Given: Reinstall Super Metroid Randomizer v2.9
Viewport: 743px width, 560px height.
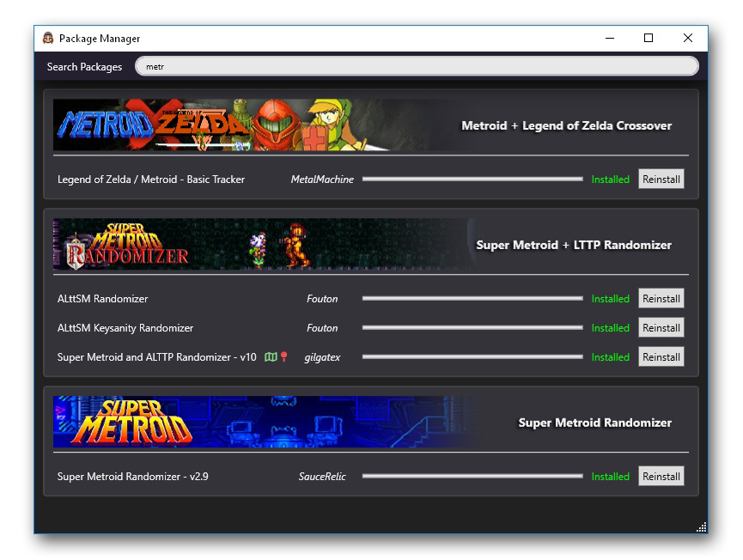Looking at the screenshot, I should 661,476.
